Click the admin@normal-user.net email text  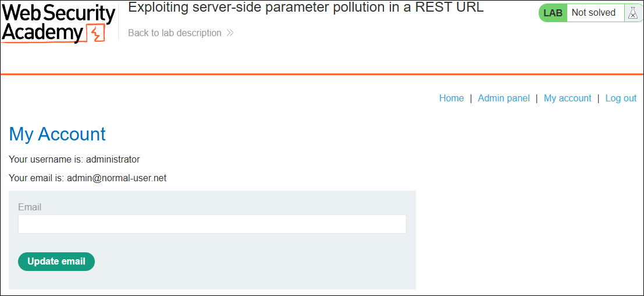coord(117,178)
